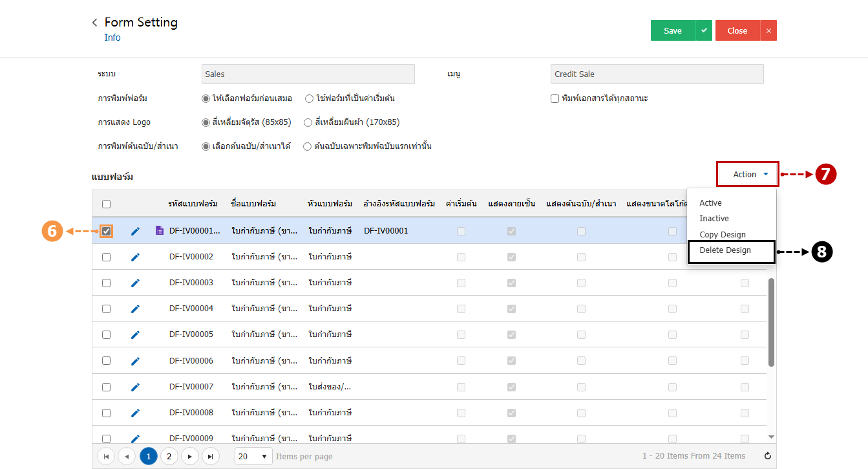Screen dimensions: 868x469
Task: Select the ใช้ฟอร์มที่เป็นค่าเริ่มต้น radio option
Action: (x=309, y=98)
